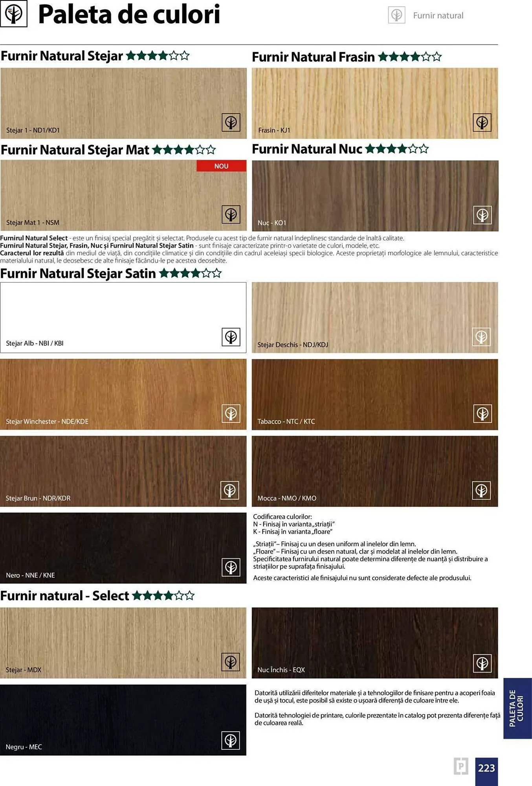Click the tree icon on Tabacco swatch

click(x=482, y=413)
